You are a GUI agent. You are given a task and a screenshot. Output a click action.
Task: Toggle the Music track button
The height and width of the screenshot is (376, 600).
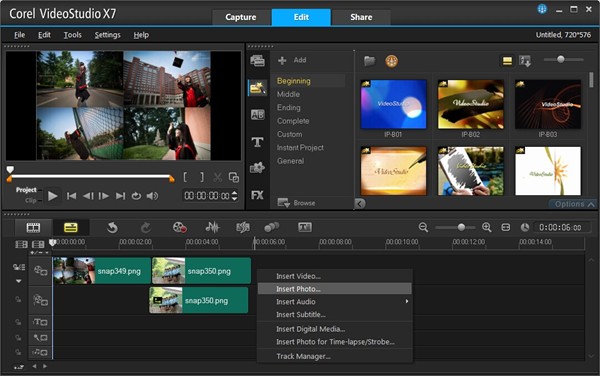(x=40, y=352)
